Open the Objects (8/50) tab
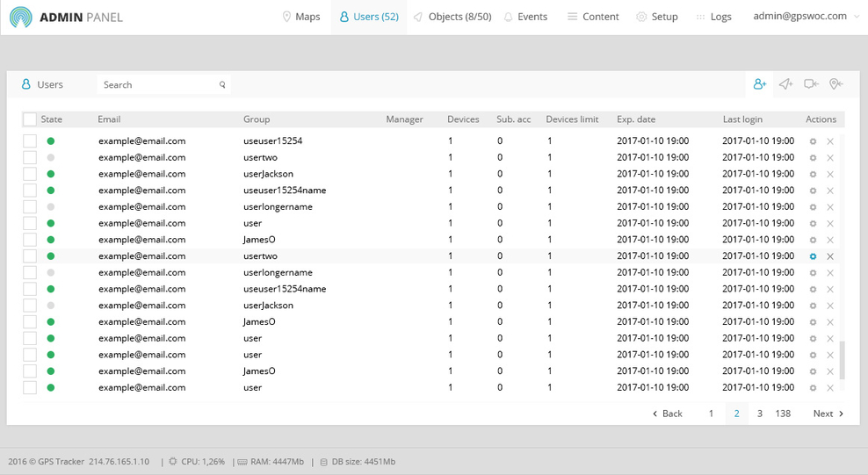The height and width of the screenshot is (475, 868). click(x=452, y=18)
